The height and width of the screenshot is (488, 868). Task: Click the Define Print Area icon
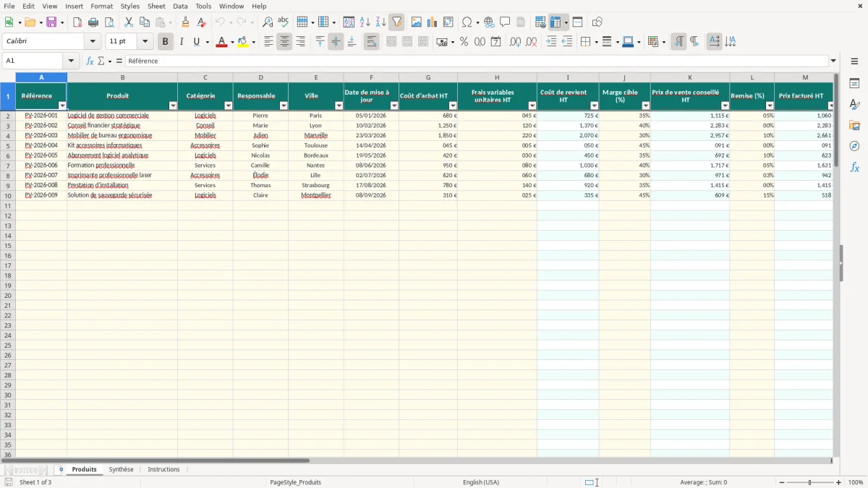pyautogui.click(x=540, y=22)
